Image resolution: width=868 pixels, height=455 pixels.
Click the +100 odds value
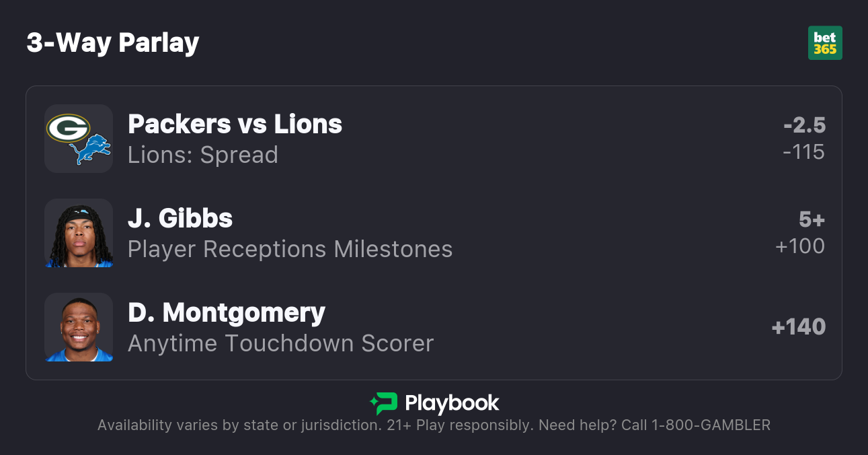pyautogui.click(x=800, y=246)
